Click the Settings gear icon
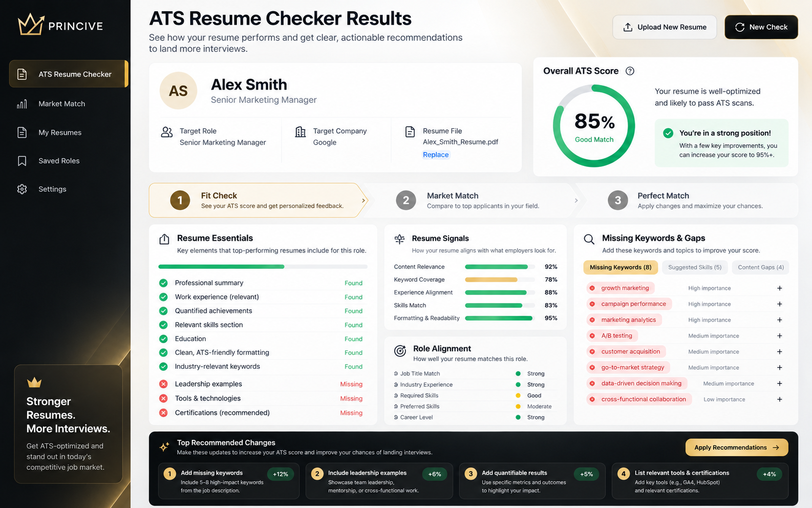 (22, 189)
